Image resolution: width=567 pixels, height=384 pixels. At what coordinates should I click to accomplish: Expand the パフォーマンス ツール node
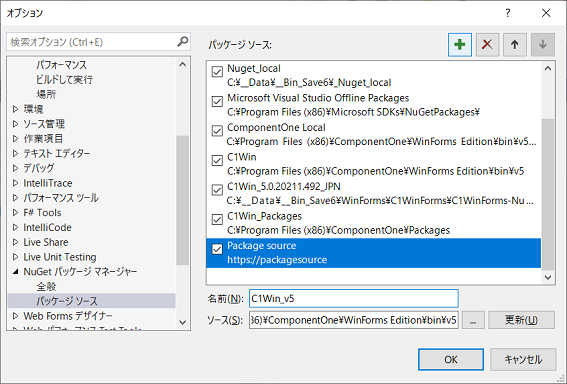point(16,198)
